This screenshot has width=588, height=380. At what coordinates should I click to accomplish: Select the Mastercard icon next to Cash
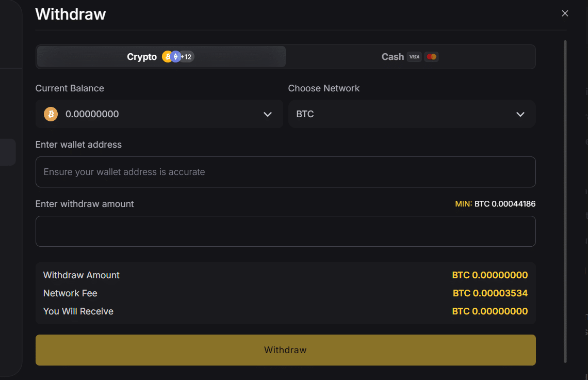click(431, 57)
